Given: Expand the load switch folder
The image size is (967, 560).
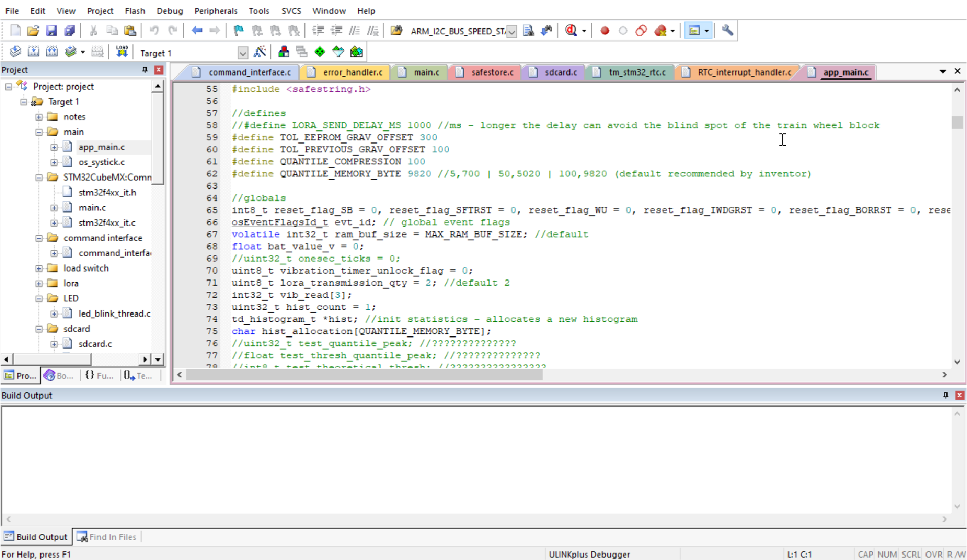Looking at the screenshot, I should pyautogui.click(x=39, y=268).
